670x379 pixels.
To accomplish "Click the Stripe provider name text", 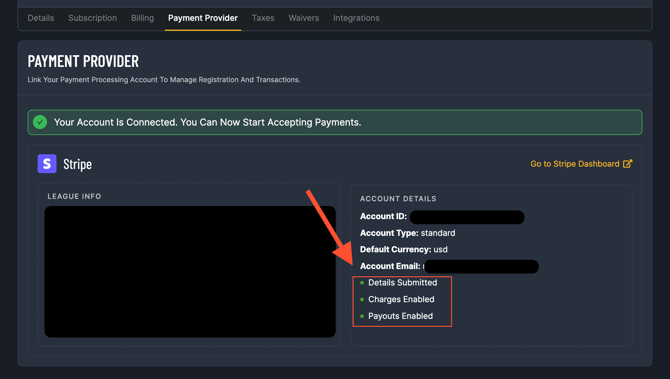I will (77, 164).
